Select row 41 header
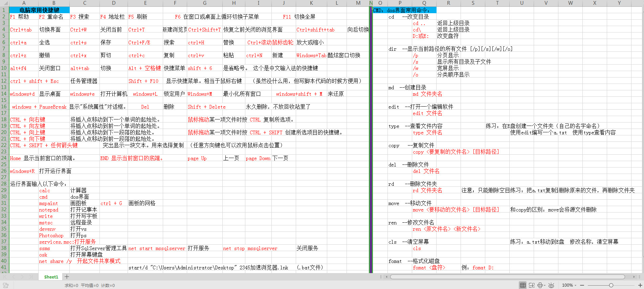The height and width of the screenshot is (289, 644). pos(4,267)
